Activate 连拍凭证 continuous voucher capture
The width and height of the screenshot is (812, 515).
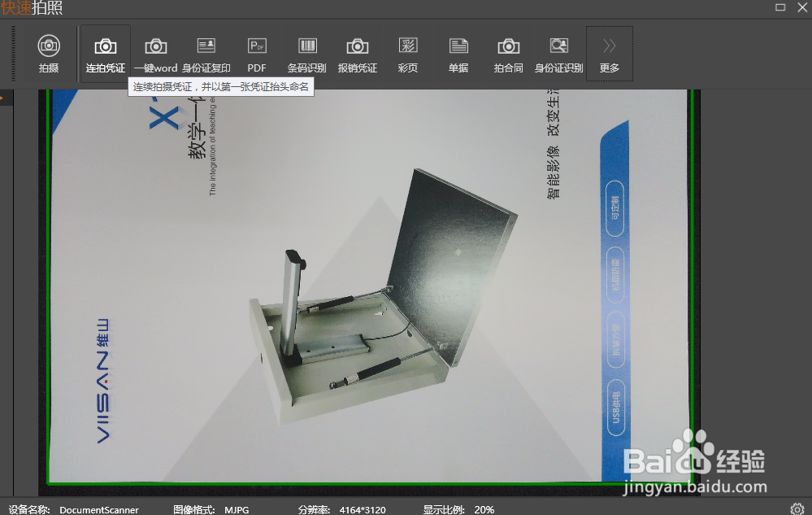click(x=104, y=53)
